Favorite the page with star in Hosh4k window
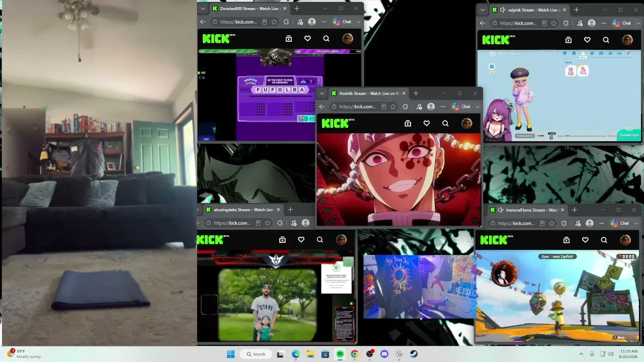This screenshot has width=644, height=362. tap(393, 107)
